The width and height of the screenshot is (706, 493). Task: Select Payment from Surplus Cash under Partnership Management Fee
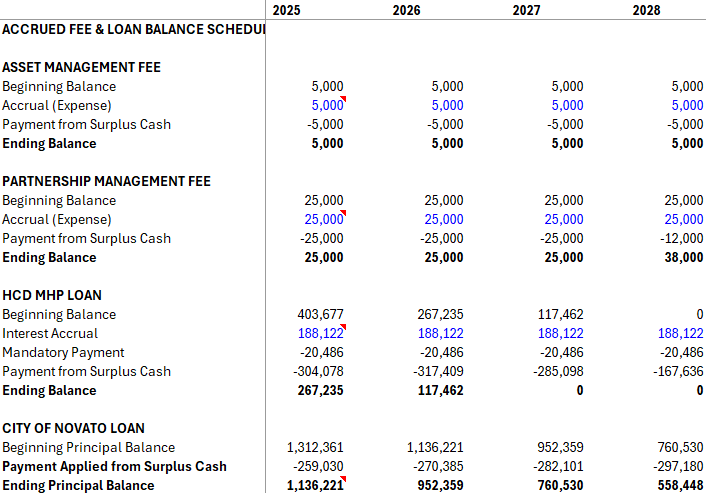point(86,238)
